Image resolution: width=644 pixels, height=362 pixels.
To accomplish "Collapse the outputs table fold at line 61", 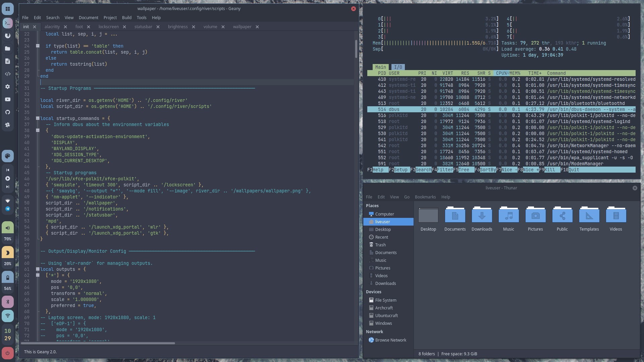I will pos(38,269).
